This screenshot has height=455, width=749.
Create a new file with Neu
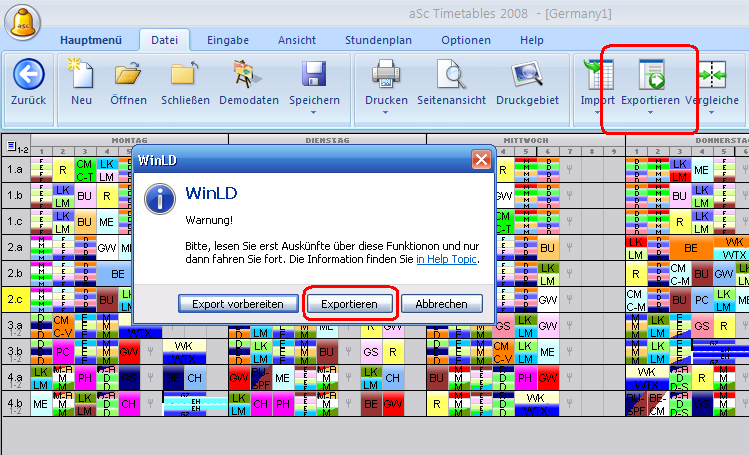point(81,74)
